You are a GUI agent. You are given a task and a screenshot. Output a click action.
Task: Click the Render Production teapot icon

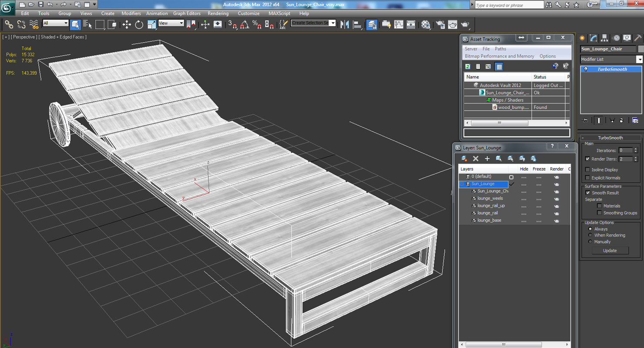[465, 24]
